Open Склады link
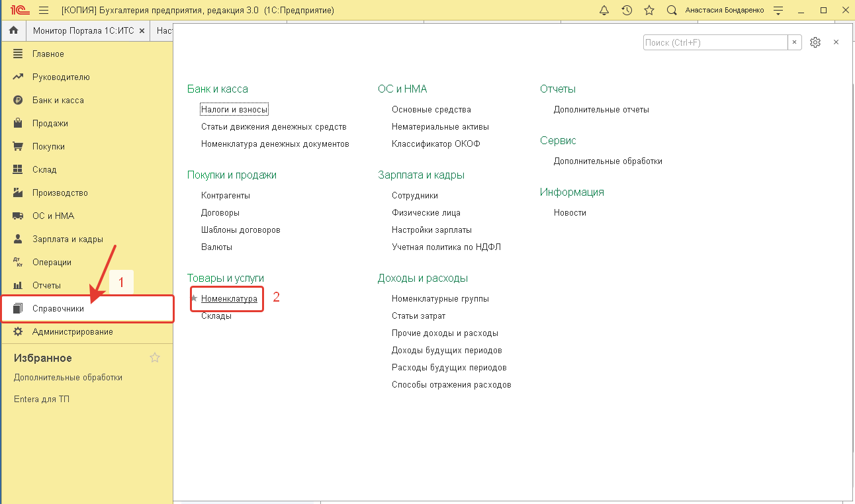 (216, 316)
